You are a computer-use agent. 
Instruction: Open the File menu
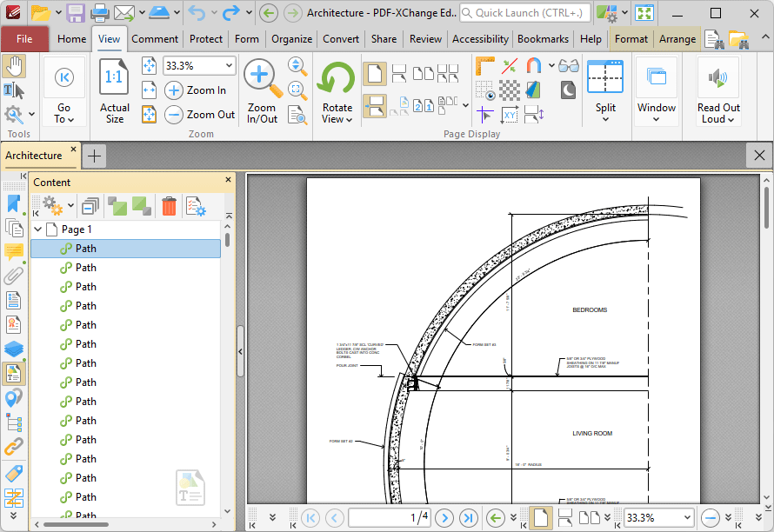(24, 39)
